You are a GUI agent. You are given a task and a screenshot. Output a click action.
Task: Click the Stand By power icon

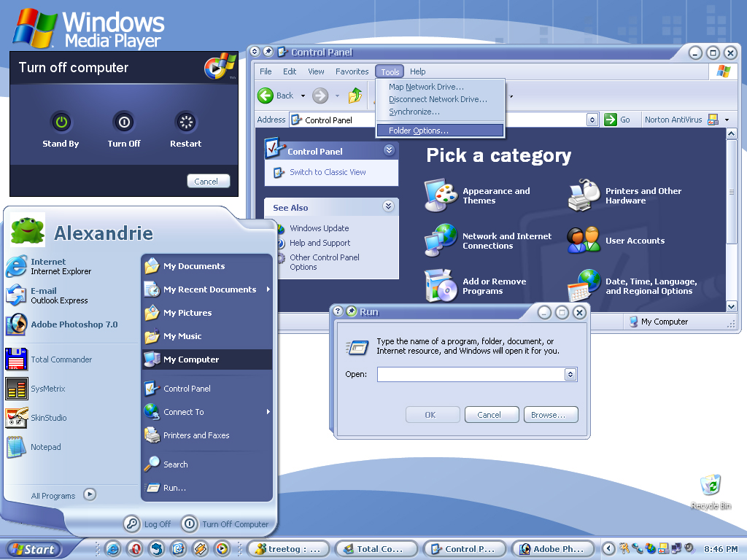pos(61,122)
